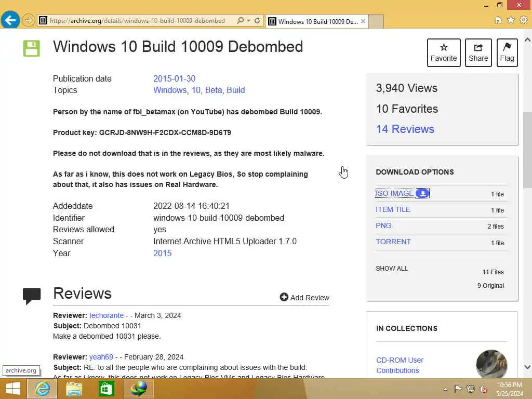Click the 3,940 Views text
532x399 pixels.
coord(406,88)
